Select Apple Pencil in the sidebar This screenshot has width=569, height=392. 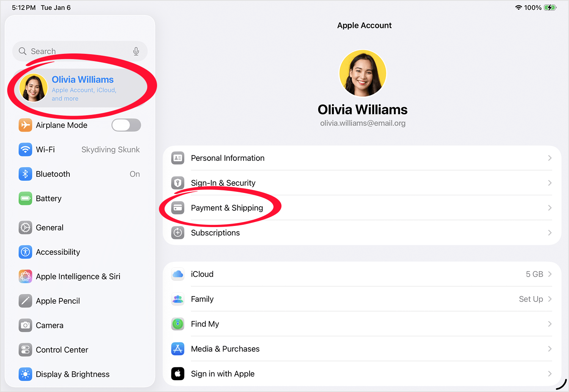[x=80, y=301]
